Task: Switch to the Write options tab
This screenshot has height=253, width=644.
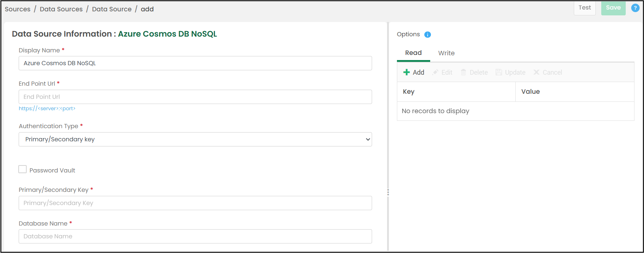Action: (x=446, y=53)
